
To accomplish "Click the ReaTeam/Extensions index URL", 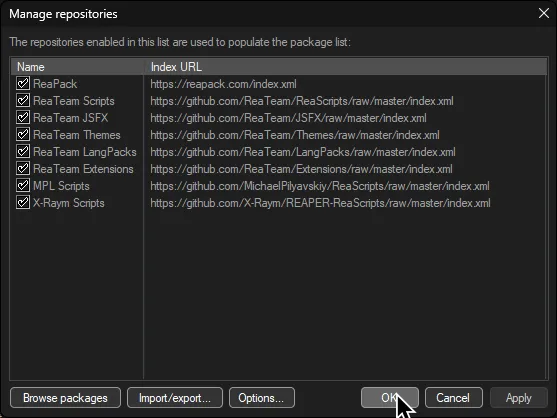I will pos(302,169).
